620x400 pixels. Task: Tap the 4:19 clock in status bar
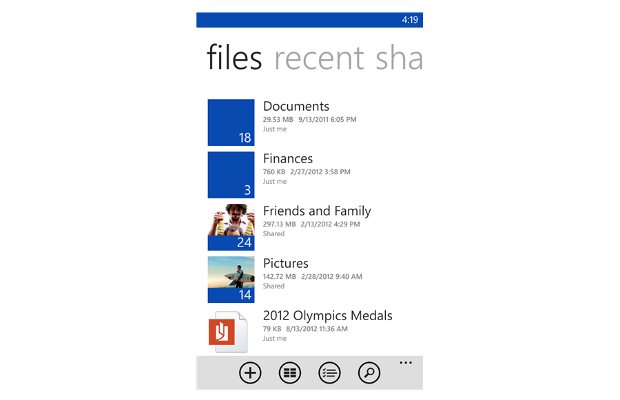click(410, 20)
